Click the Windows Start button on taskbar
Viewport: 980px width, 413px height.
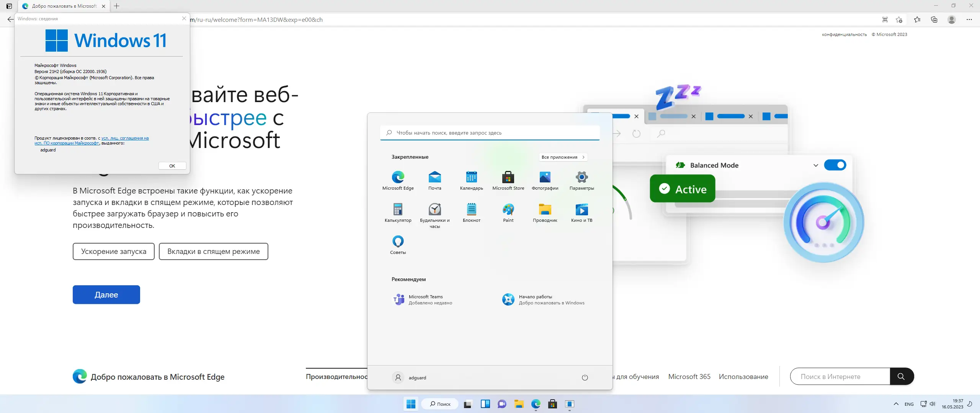coord(411,404)
